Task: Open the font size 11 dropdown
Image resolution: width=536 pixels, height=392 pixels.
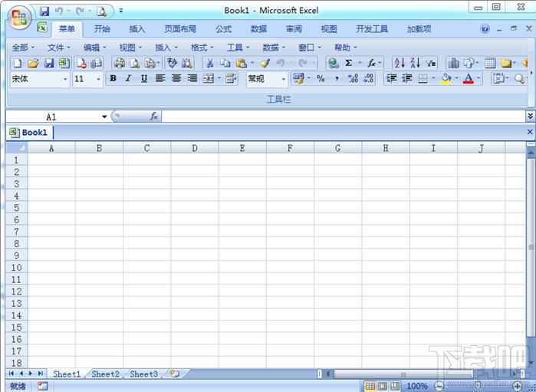Action: pyautogui.click(x=98, y=79)
